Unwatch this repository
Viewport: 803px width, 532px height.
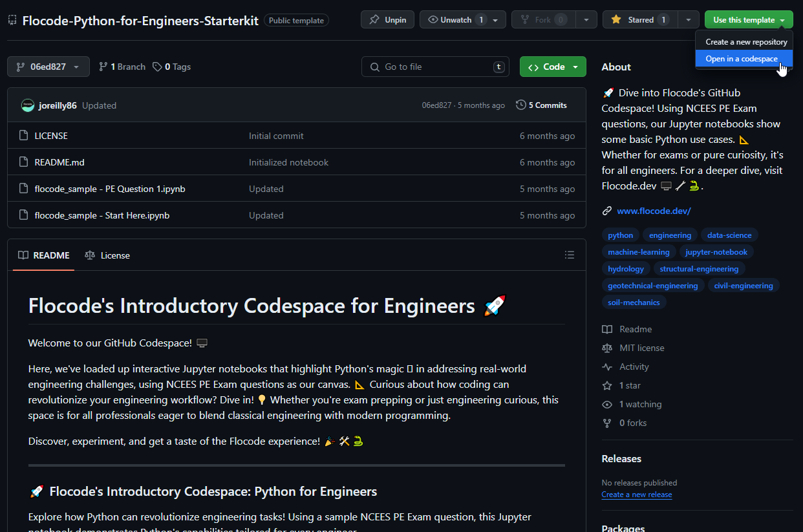(456, 19)
